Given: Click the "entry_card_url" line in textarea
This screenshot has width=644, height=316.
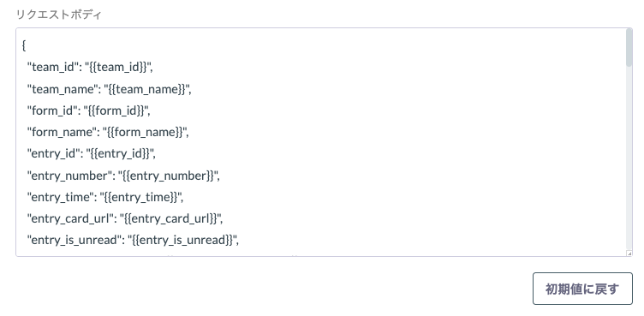Looking at the screenshot, I should pos(125,218).
